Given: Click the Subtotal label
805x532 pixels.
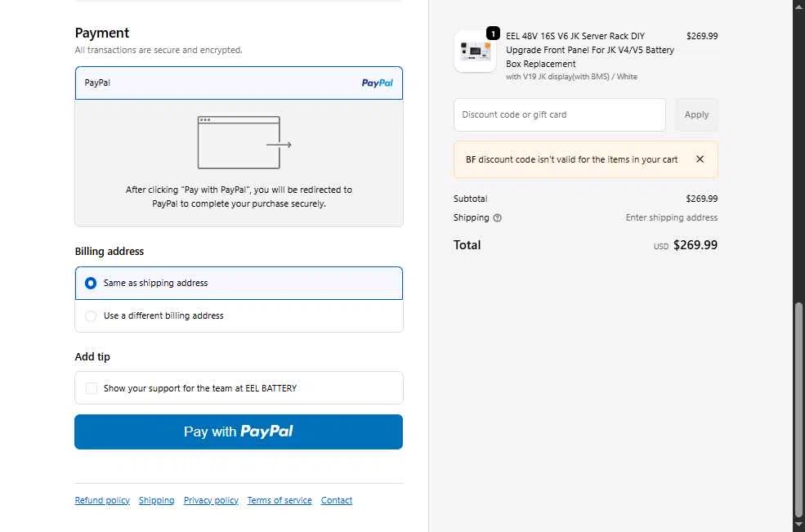Looking at the screenshot, I should coord(470,199).
